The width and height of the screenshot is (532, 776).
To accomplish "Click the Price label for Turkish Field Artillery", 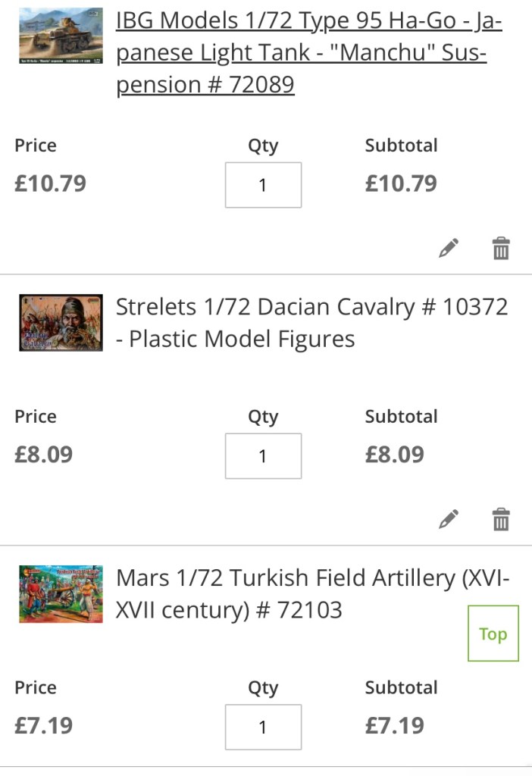I will [36, 688].
